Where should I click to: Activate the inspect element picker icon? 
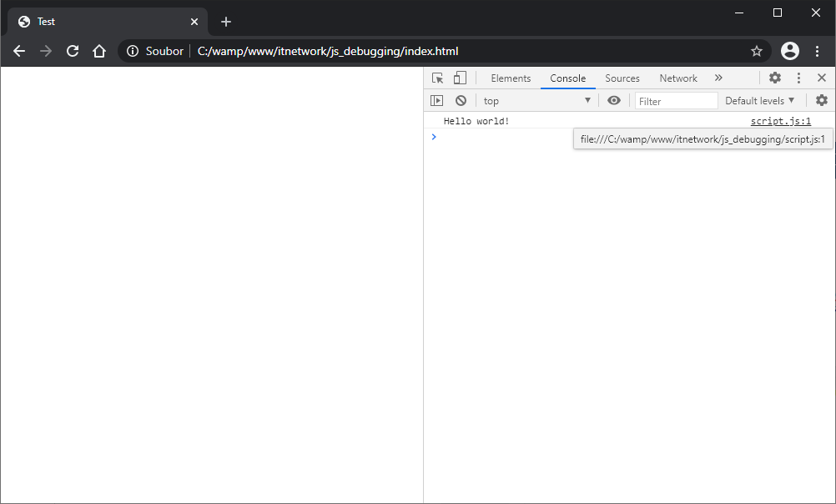437,78
